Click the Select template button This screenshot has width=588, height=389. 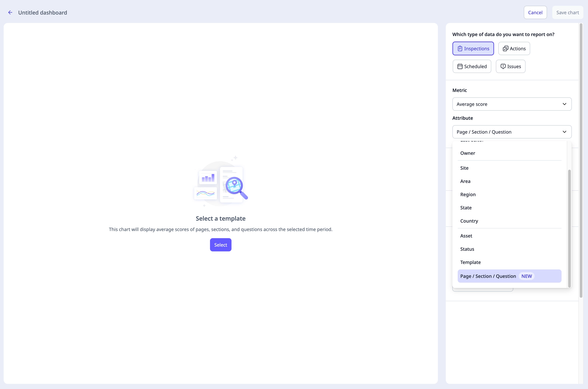coord(220,245)
